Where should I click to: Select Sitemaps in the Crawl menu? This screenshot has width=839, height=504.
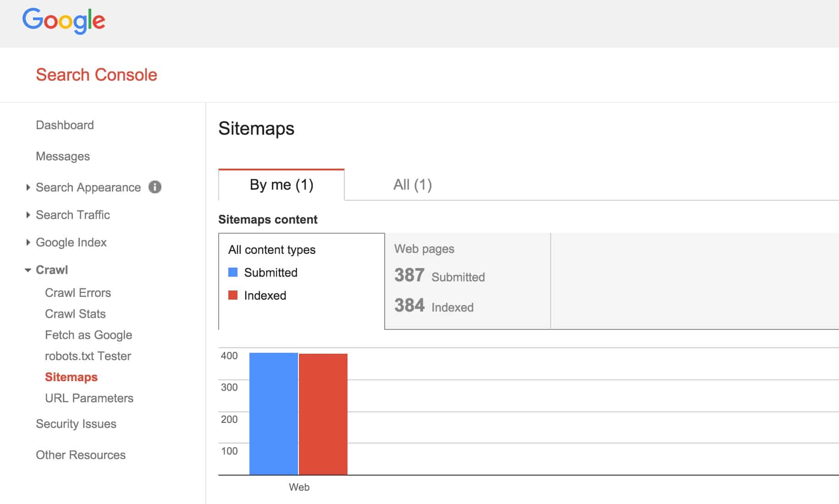tap(71, 377)
